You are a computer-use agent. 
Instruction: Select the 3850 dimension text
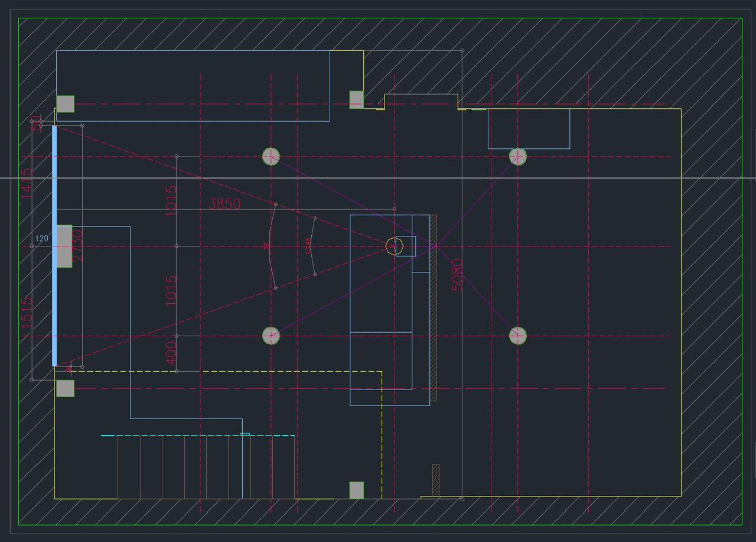225,204
